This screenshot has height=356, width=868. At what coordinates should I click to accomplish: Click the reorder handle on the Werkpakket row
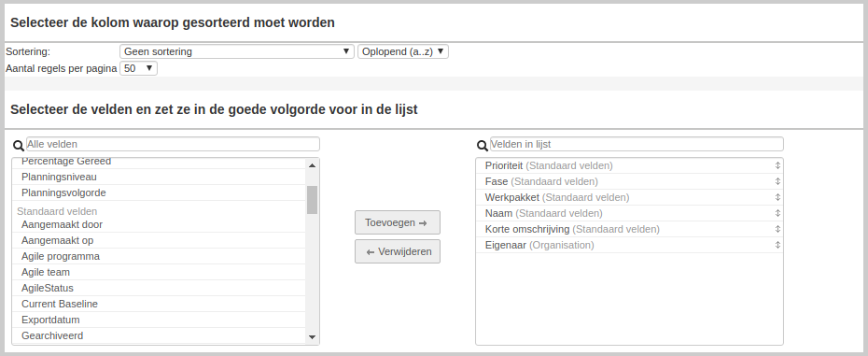[777, 197]
